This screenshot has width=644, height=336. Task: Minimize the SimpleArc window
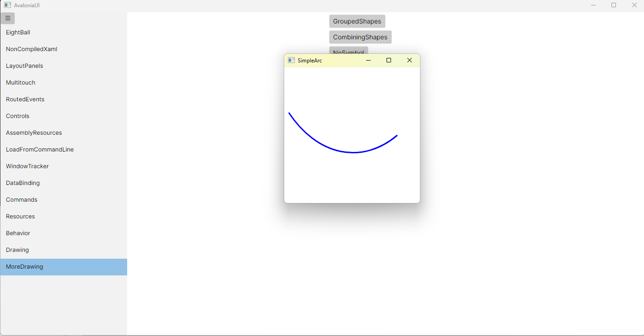click(x=368, y=60)
